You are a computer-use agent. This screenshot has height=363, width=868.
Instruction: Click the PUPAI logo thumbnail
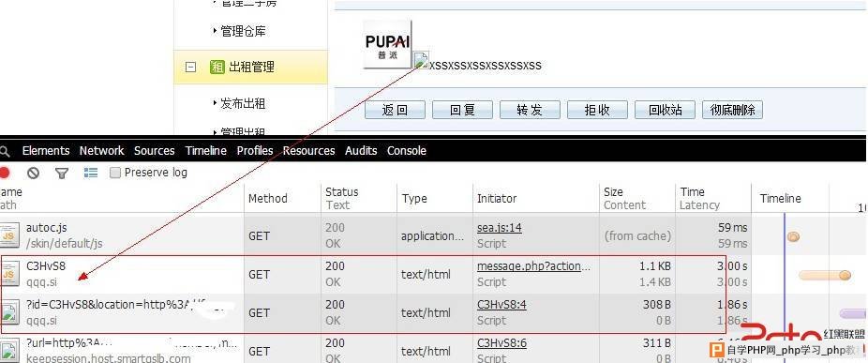387,44
